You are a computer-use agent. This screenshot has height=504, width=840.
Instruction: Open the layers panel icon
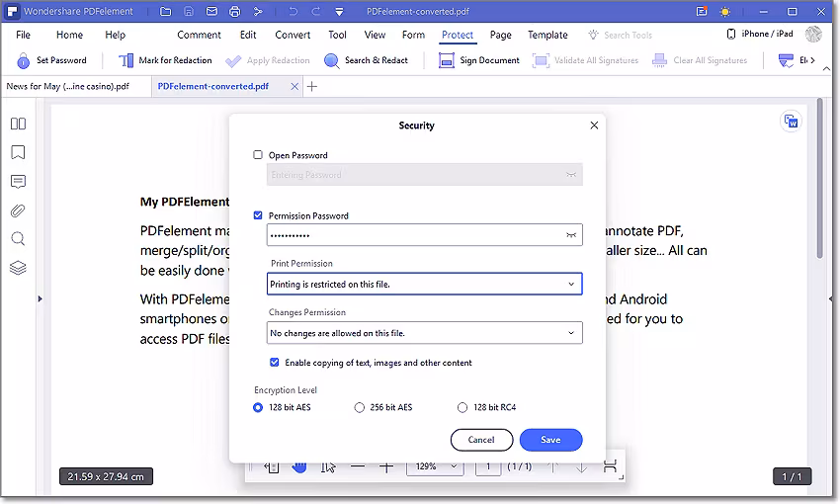tap(18, 268)
